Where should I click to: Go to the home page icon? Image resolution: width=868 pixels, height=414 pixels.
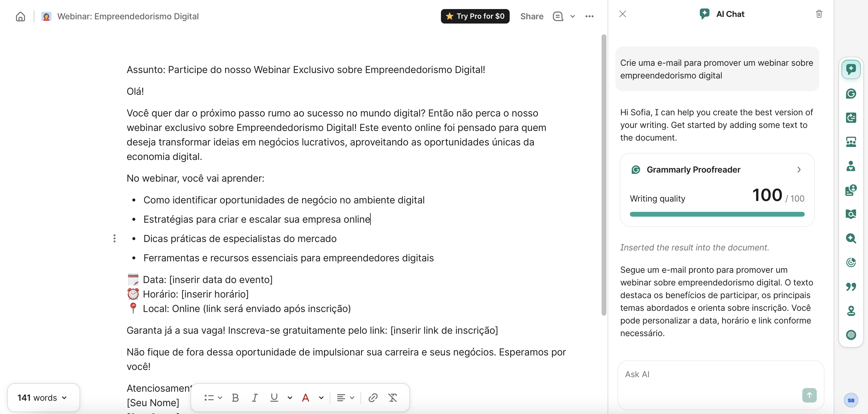tap(20, 16)
